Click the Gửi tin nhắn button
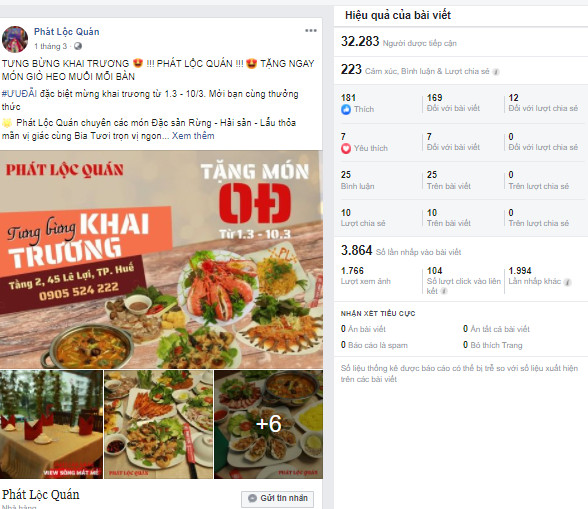 [x=278, y=498]
